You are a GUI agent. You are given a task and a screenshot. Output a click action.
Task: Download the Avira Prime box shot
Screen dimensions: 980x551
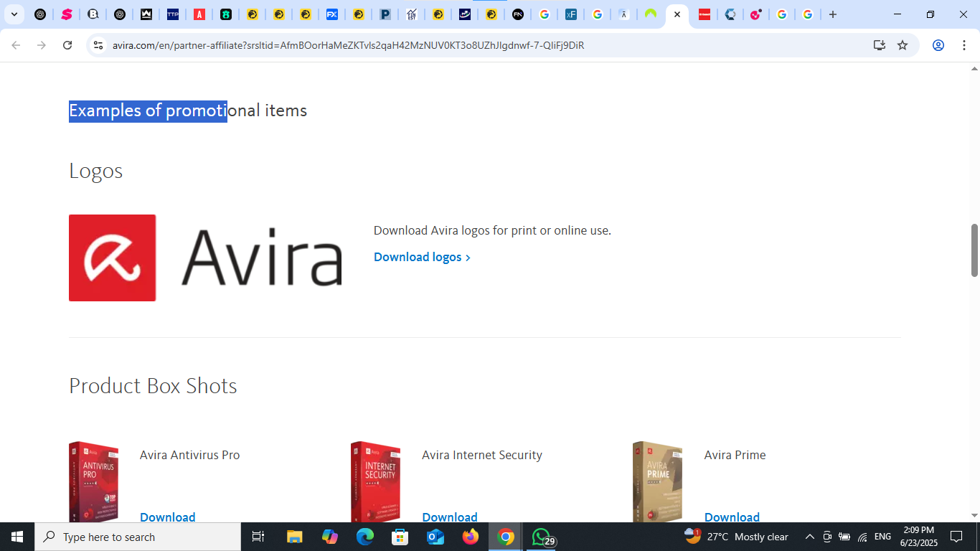[x=732, y=517]
